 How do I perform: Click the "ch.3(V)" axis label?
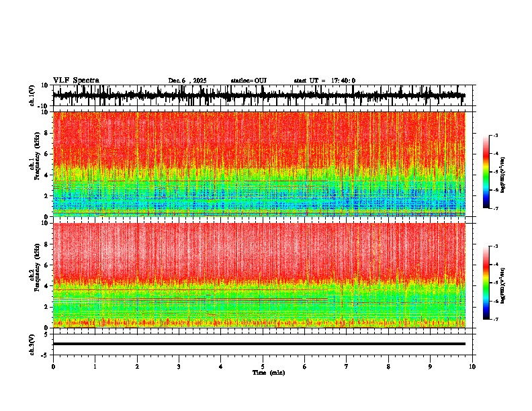[x=32, y=345]
